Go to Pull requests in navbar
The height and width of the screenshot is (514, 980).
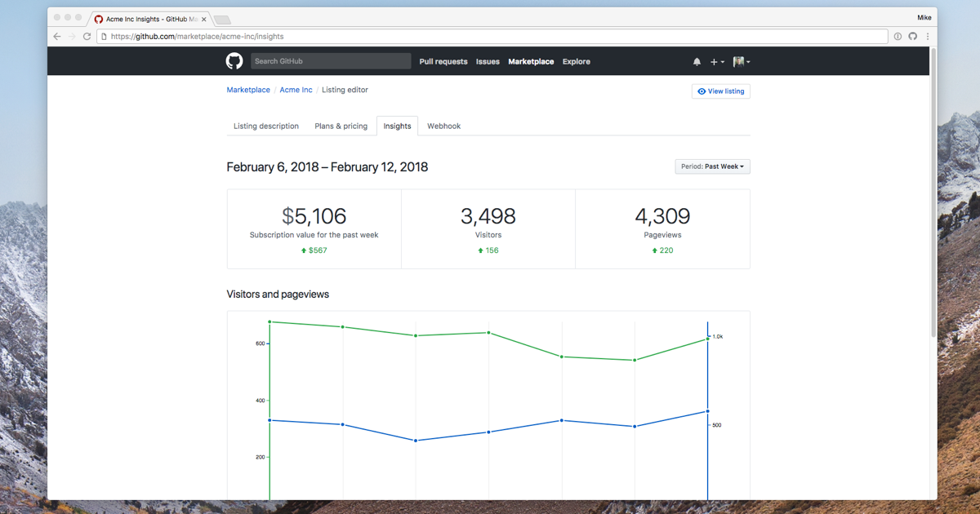[443, 62]
